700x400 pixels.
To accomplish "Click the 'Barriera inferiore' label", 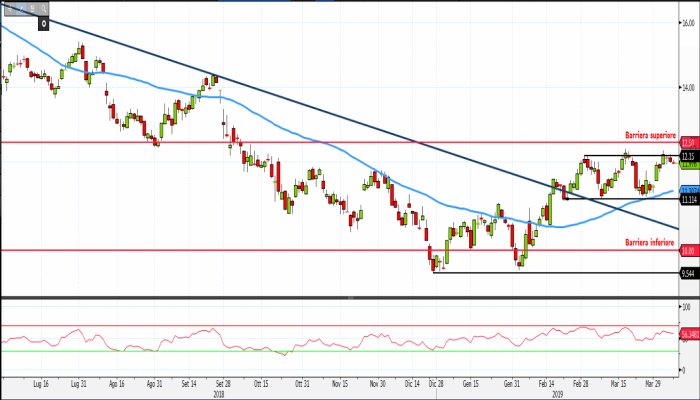I will [x=650, y=243].
